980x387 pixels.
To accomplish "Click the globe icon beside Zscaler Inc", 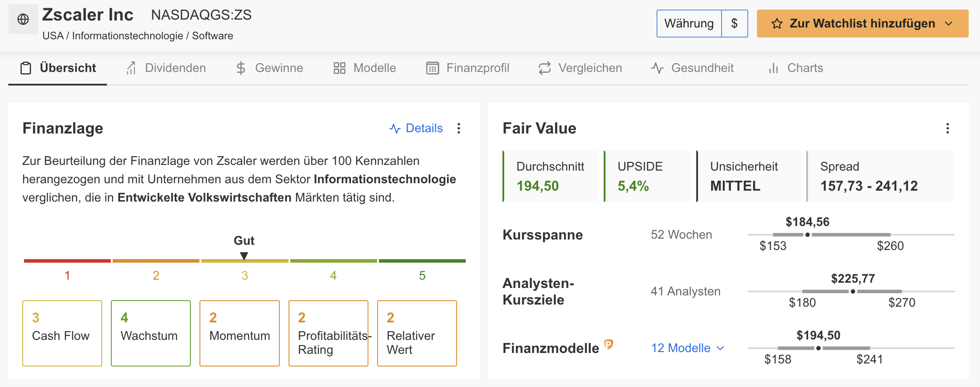I will coord(23,19).
